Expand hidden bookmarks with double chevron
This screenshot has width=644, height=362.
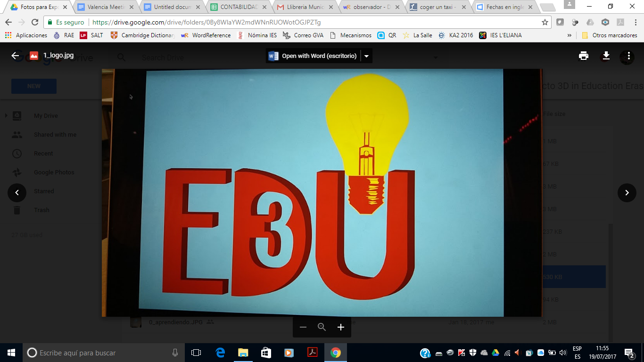click(x=570, y=35)
